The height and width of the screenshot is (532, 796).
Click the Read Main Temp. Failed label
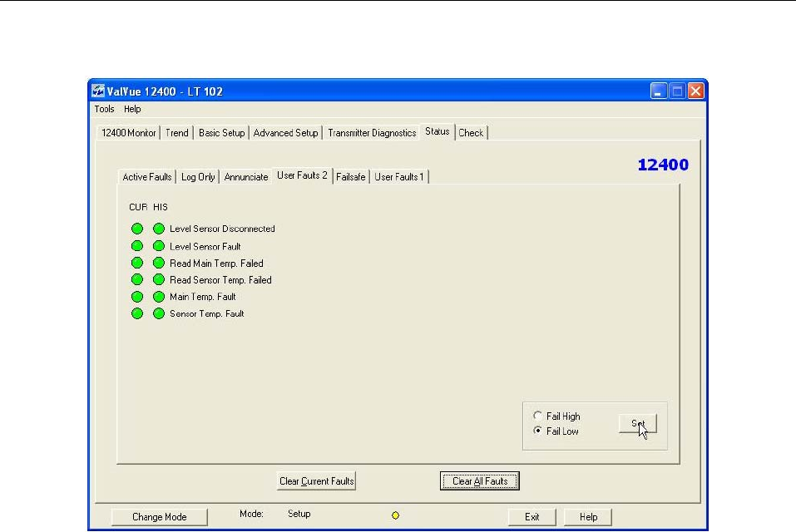pos(216,264)
